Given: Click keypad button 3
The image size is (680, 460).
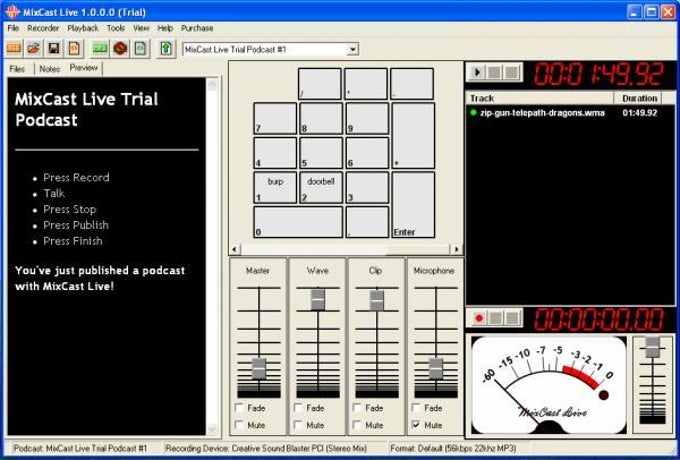Looking at the screenshot, I should [x=367, y=187].
